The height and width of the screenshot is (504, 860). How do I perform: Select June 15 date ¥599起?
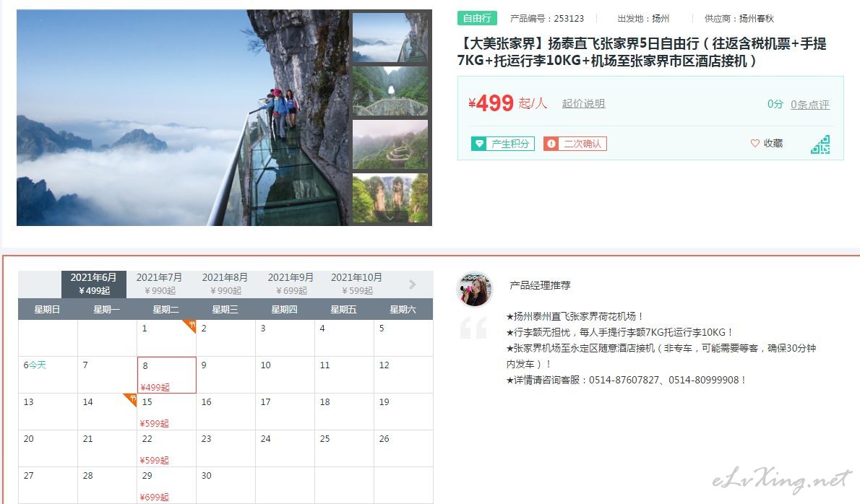tap(167, 412)
